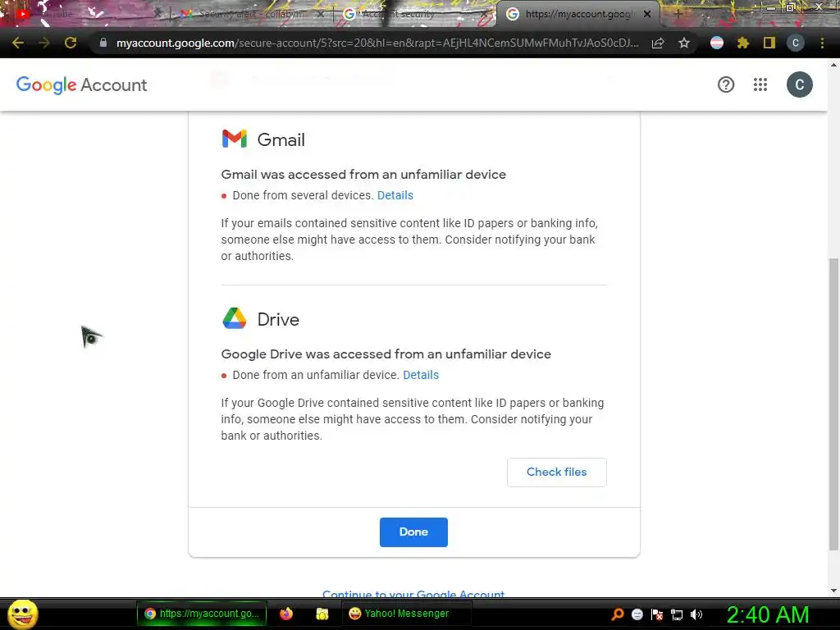840x630 pixels.
Task: Click heading 'Google Drive was accessed from an unfamiliar device'
Action: (386, 354)
